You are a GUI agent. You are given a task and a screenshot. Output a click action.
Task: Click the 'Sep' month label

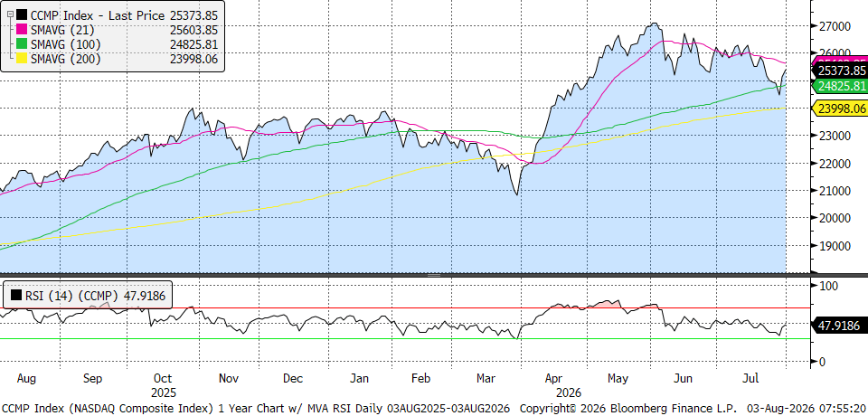pos(92,380)
